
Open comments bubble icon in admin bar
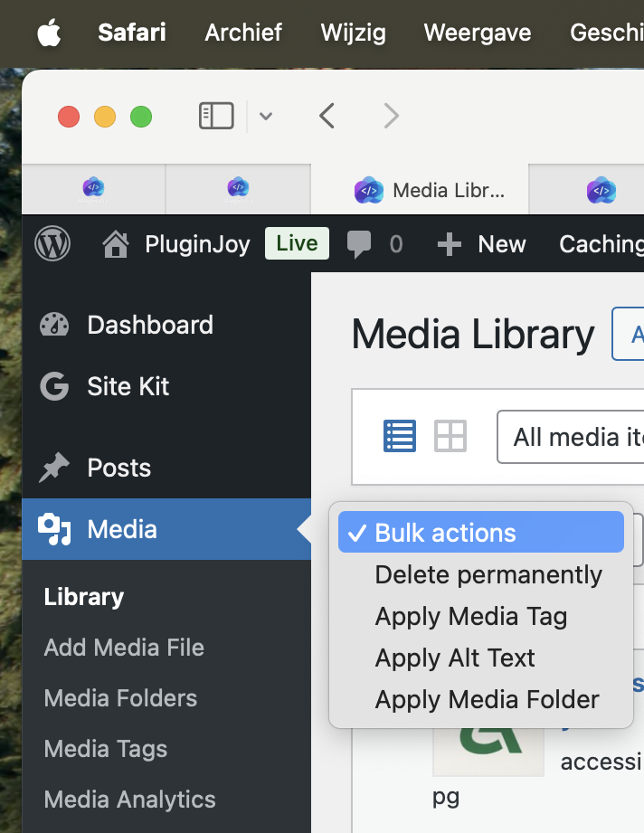point(359,243)
